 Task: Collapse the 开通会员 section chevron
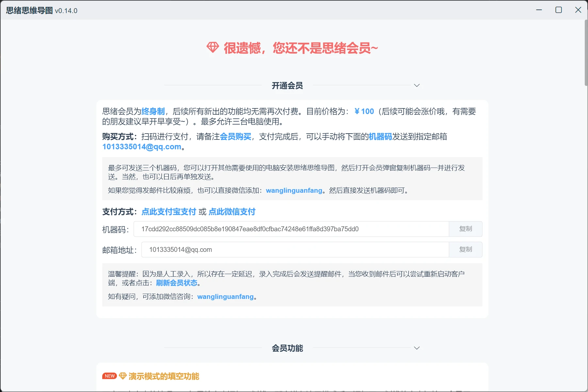pyautogui.click(x=416, y=86)
